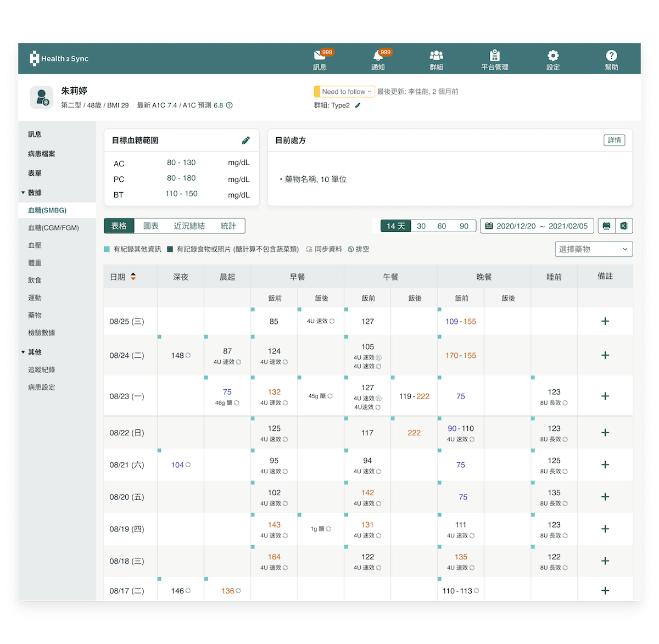Edit target blood glucose range pencil
This screenshot has width=659, height=644.
pyautogui.click(x=246, y=141)
